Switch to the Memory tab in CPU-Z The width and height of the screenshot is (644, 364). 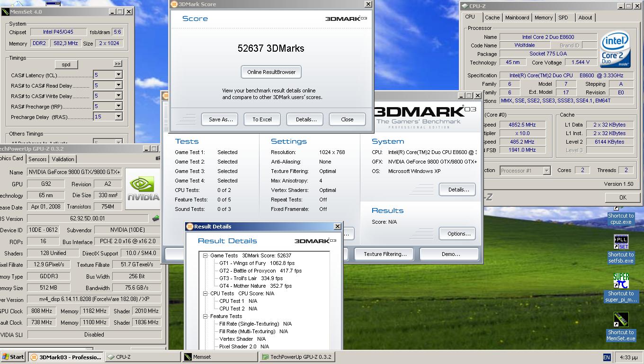[543, 18]
